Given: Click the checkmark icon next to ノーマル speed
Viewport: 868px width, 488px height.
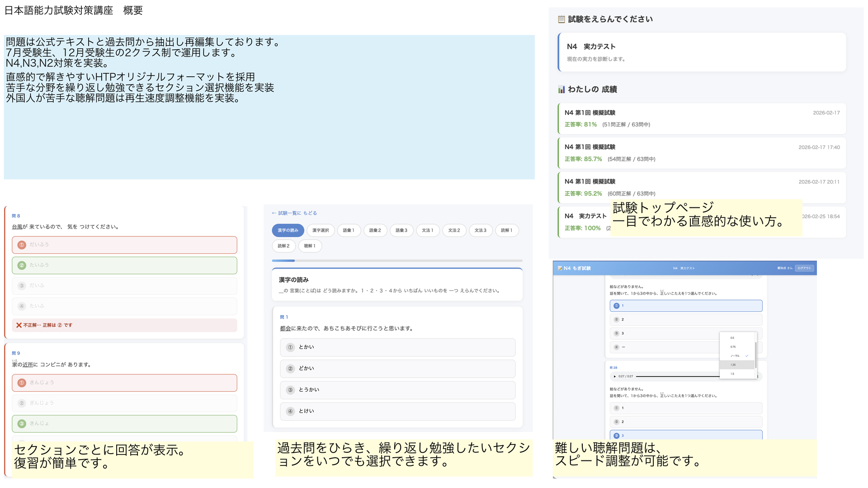Looking at the screenshot, I should [747, 356].
